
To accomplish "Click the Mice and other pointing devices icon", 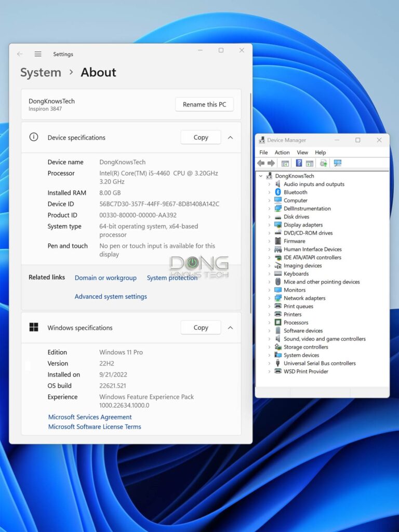I will click(278, 282).
